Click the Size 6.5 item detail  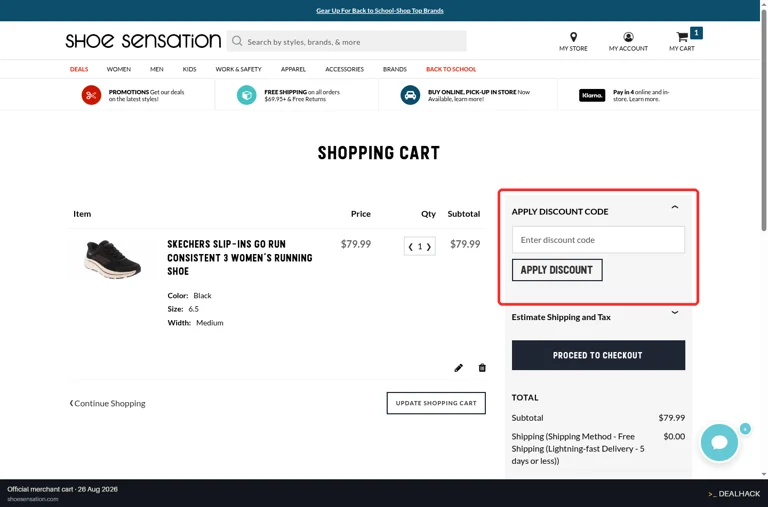[x=183, y=309]
